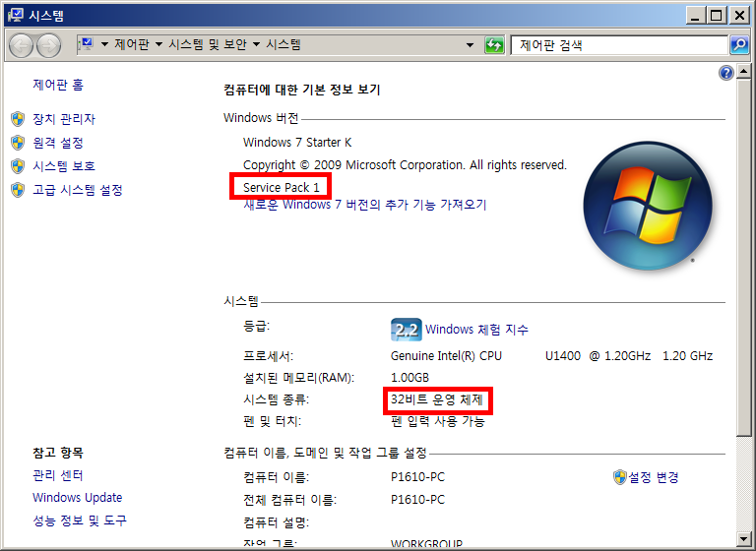
Task: Click the search magnifier icon
Action: point(739,45)
